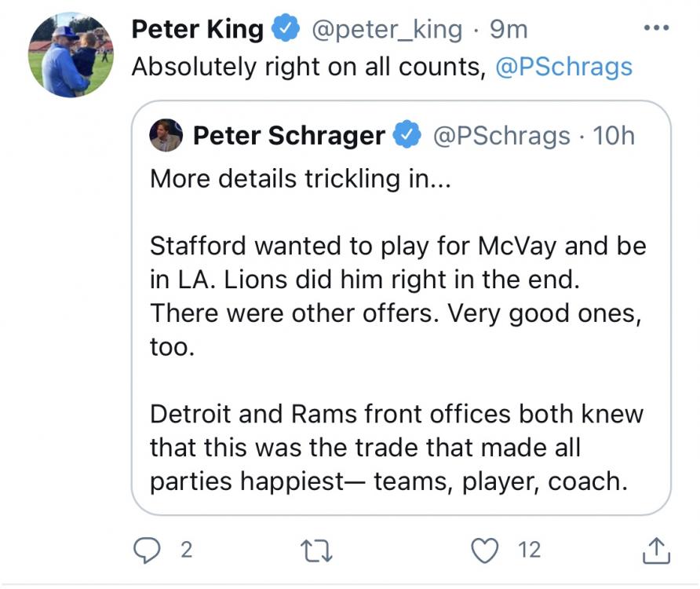Retweet Peter King's tweet
Image resolution: width=700 pixels, height=589 pixels.
click(319, 551)
